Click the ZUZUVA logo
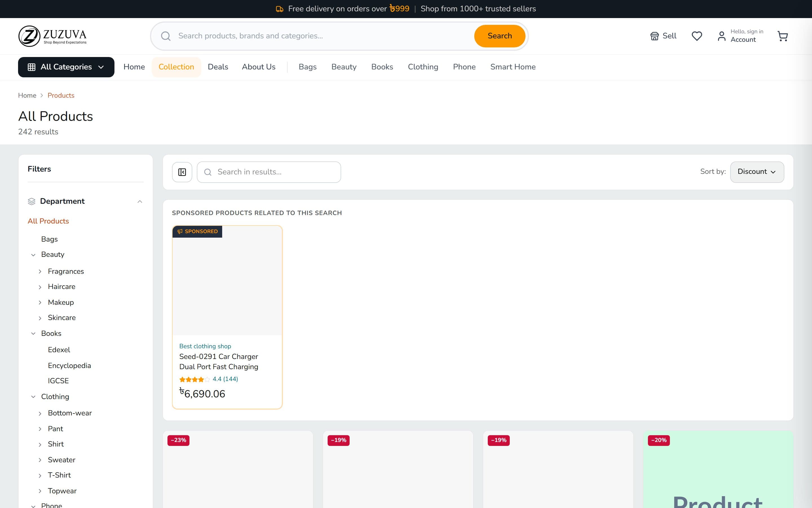This screenshot has width=812, height=508. click(x=52, y=36)
